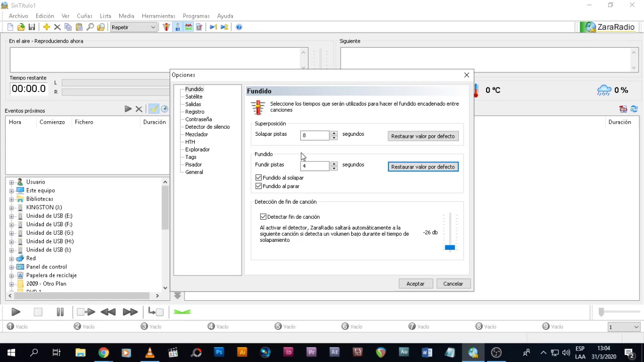Open the Edición menu
The width and height of the screenshot is (644, 362).
coord(45,16)
